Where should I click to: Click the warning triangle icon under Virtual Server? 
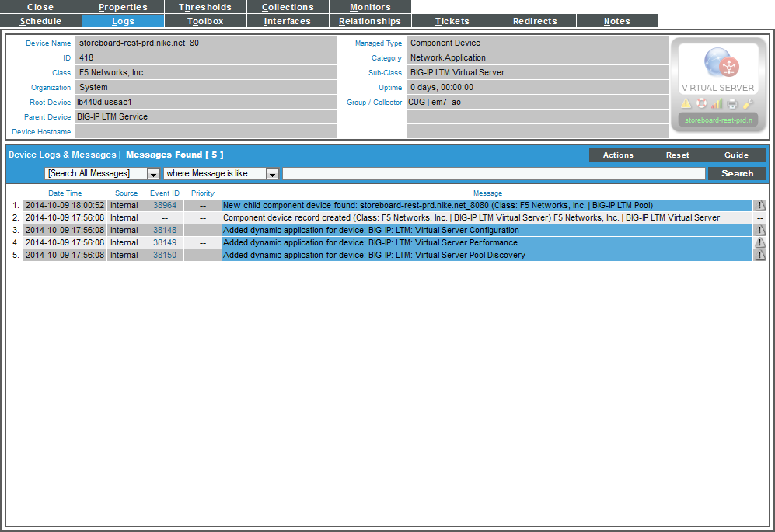686,103
